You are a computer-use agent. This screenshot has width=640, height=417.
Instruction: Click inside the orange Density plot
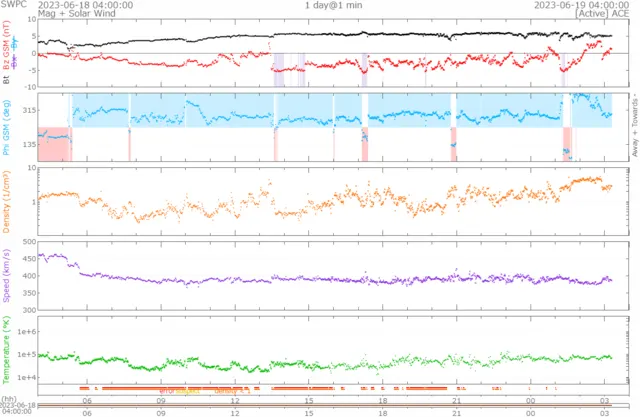(x=333, y=202)
